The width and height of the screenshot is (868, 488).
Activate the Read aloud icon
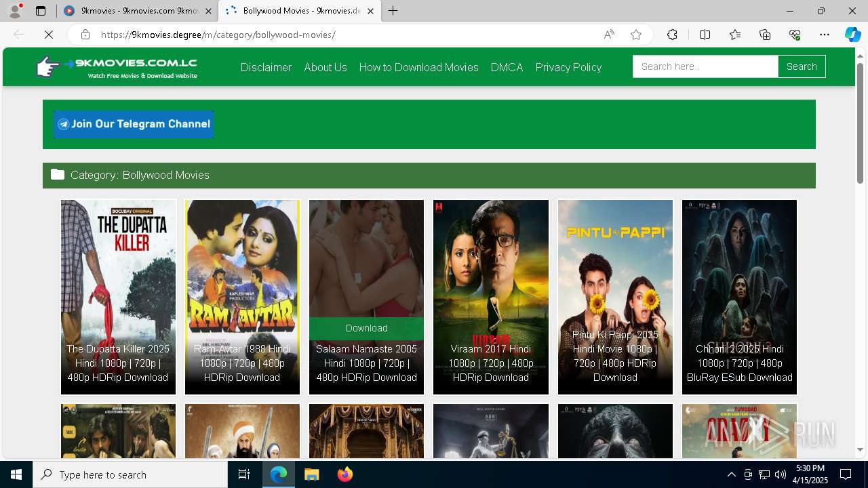click(609, 35)
